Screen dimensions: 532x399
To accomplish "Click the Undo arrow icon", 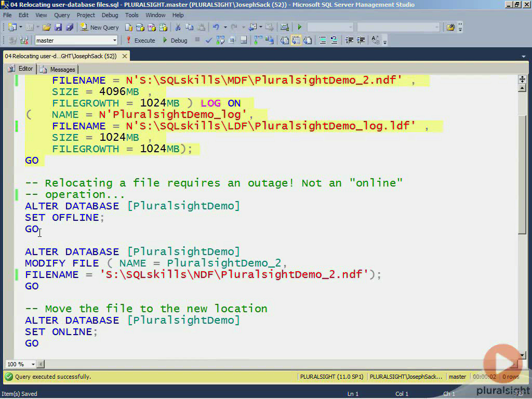I will pos(216,27).
